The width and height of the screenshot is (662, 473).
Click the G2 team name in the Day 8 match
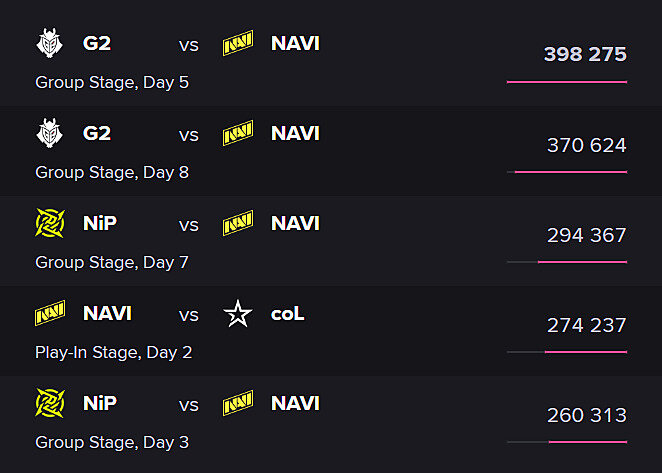(97, 134)
